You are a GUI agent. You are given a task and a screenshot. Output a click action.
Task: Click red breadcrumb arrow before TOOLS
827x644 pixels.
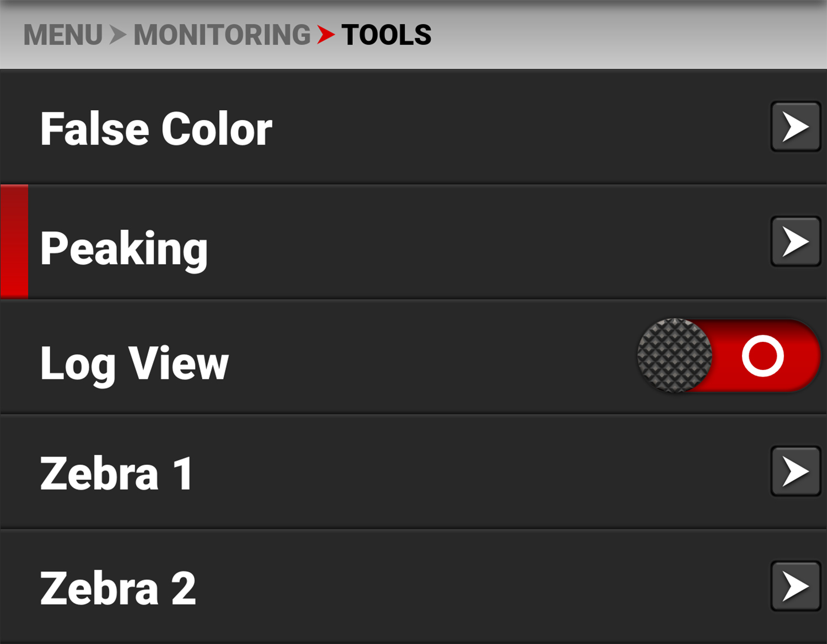coord(326,35)
